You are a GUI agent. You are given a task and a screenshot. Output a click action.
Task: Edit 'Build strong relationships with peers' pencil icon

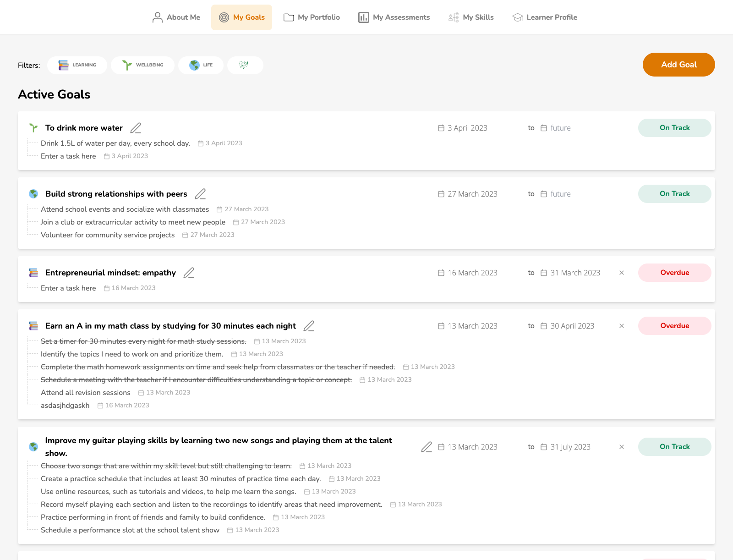click(200, 194)
